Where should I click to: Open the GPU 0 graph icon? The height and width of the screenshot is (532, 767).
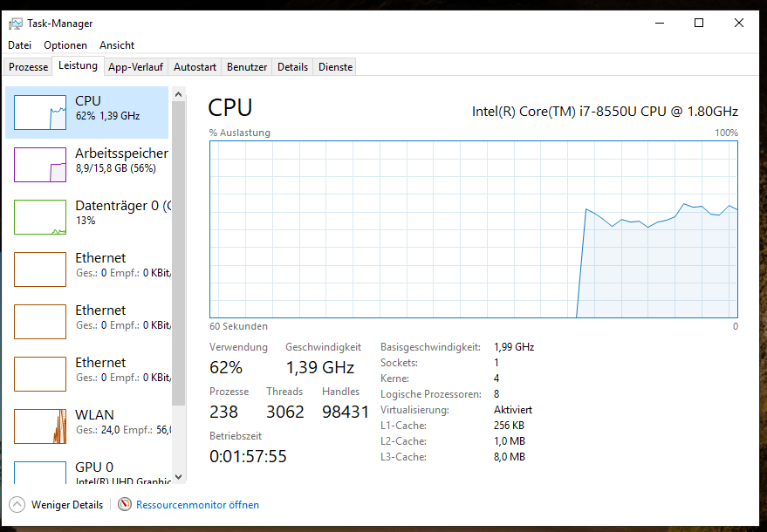click(40, 473)
